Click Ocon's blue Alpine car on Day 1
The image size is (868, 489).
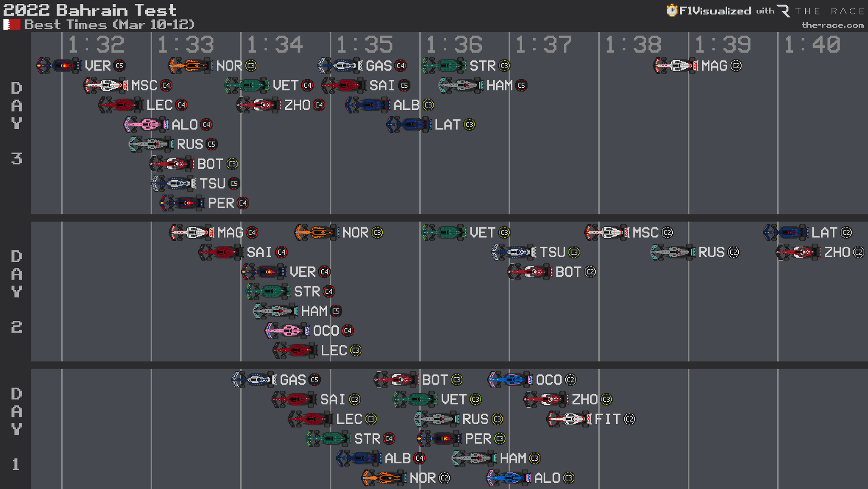point(510,380)
